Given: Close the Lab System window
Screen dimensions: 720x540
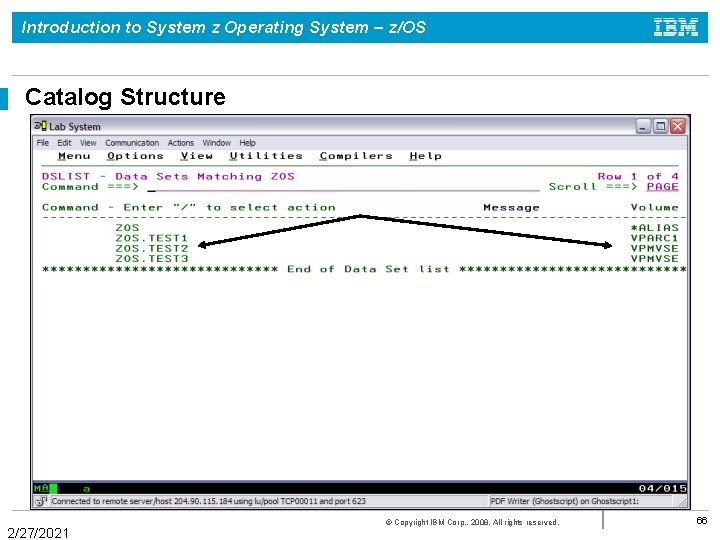Looking at the screenshot, I should click(x=678, y=126).
